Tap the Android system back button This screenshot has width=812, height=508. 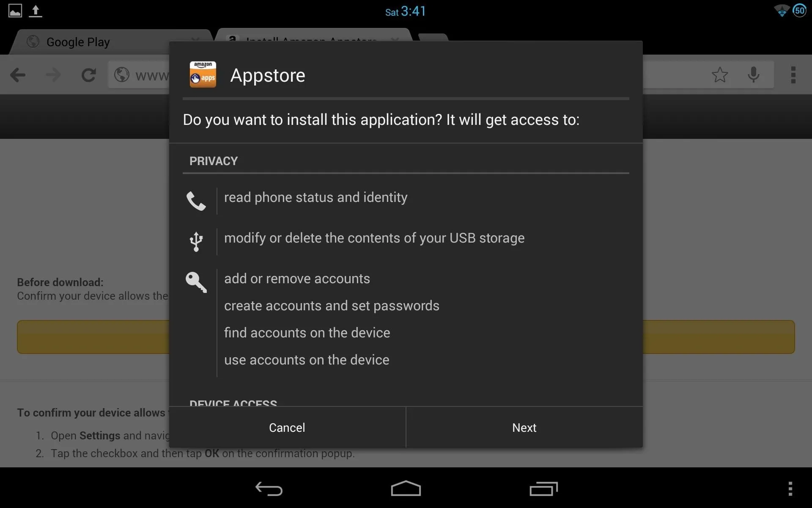pos(269,489)
